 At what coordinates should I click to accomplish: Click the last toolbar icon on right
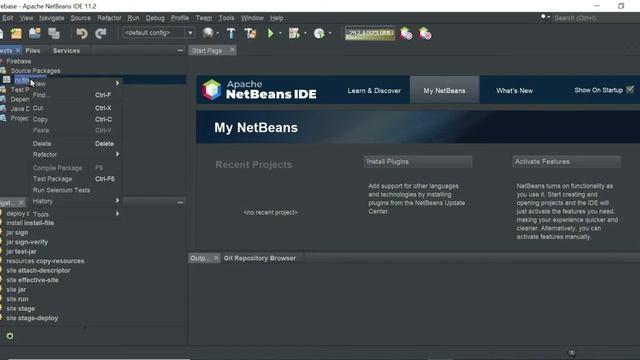point(424,33)
